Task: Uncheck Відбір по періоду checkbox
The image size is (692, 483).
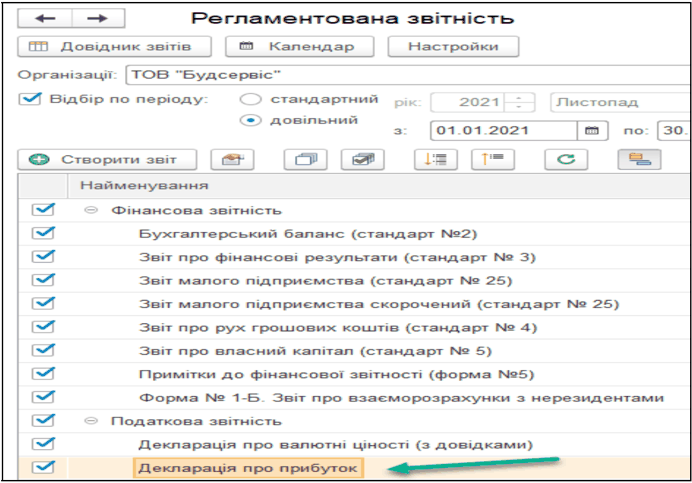Action: coord(30,98)
